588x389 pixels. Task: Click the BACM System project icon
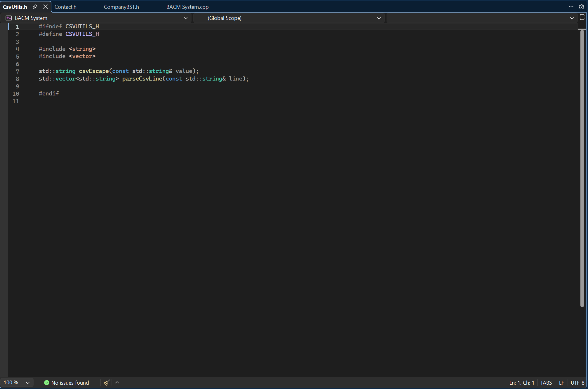9,18
